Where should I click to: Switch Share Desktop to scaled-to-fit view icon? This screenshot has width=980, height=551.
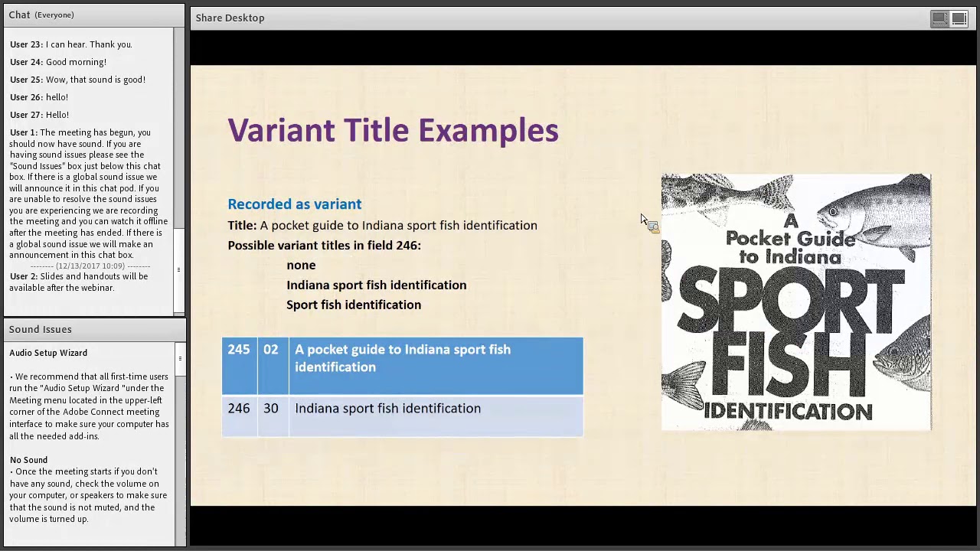pyautogui.click(x=939, y=18)
